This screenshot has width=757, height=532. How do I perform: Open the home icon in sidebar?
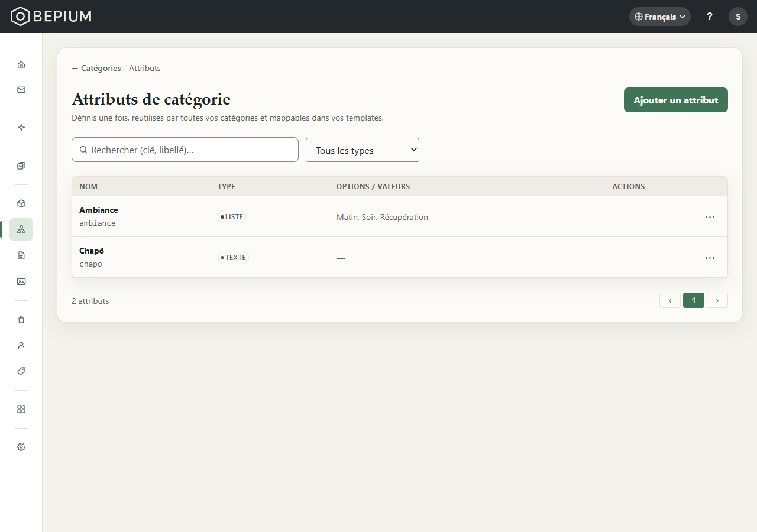click(21, 64)
